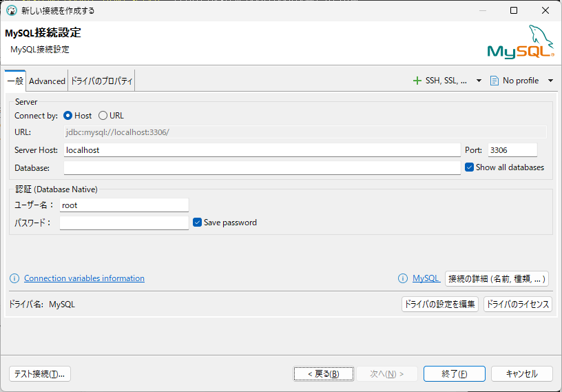This screenshot has width=562, height=392.
Task: Click the green plus SSH, SSL icon
Action: pyautogui.click(x=417, y=81)
